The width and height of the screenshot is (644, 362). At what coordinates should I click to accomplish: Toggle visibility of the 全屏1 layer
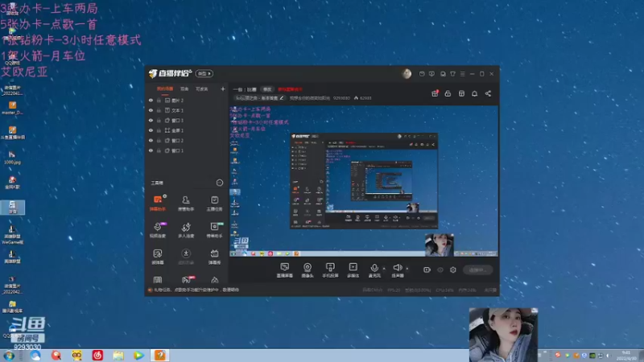151,130
